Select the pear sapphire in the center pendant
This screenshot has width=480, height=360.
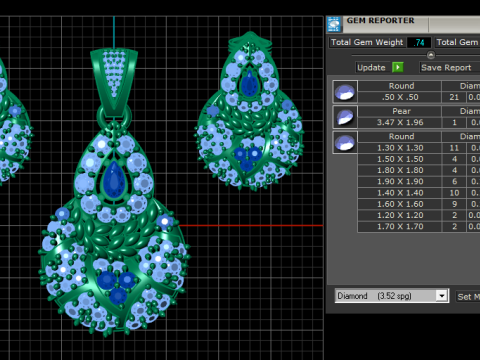point(114,180)
